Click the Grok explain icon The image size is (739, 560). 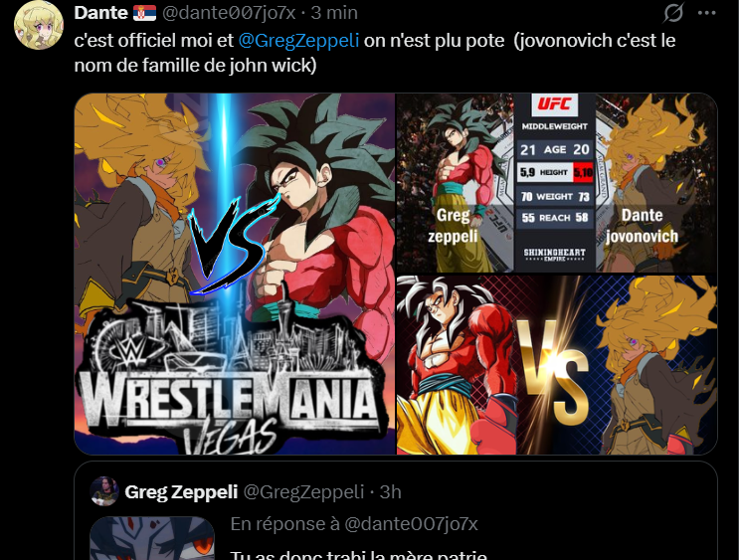click(673, 13)
